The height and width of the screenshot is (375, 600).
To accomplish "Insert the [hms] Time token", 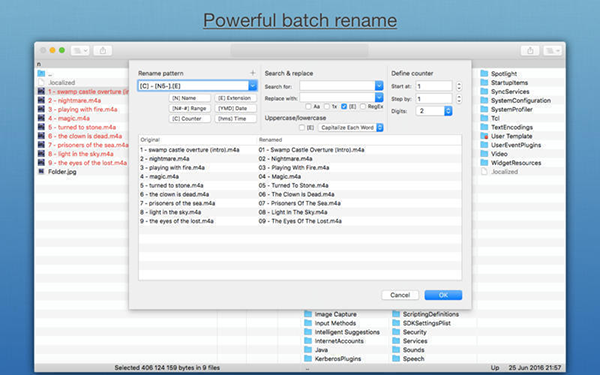I will click(x=235, y=119).
